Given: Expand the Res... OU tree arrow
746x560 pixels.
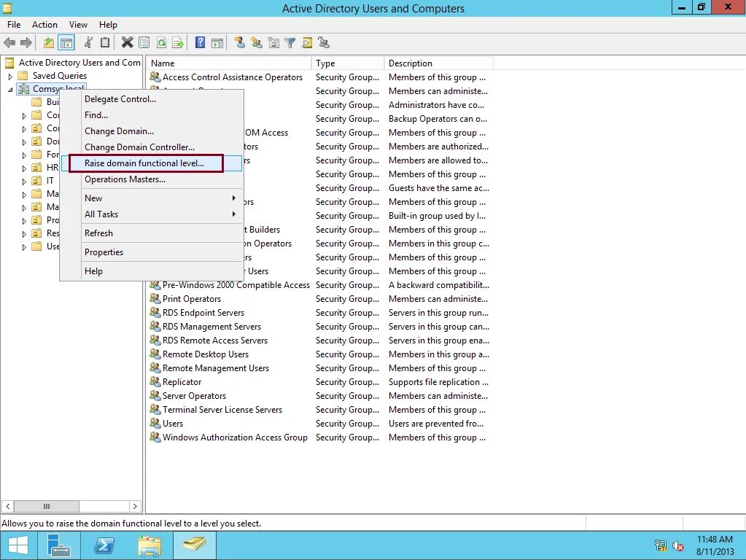Looking at the screenshot, I should pos(24,234).
